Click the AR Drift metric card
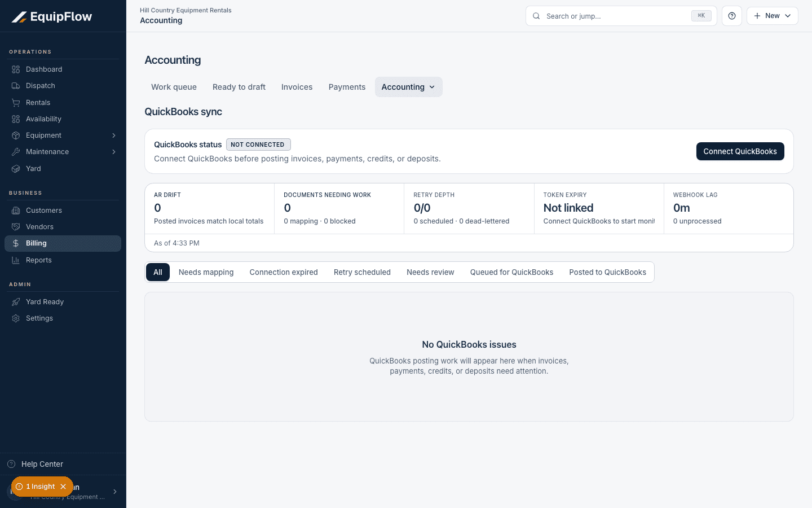 point(210,208)
